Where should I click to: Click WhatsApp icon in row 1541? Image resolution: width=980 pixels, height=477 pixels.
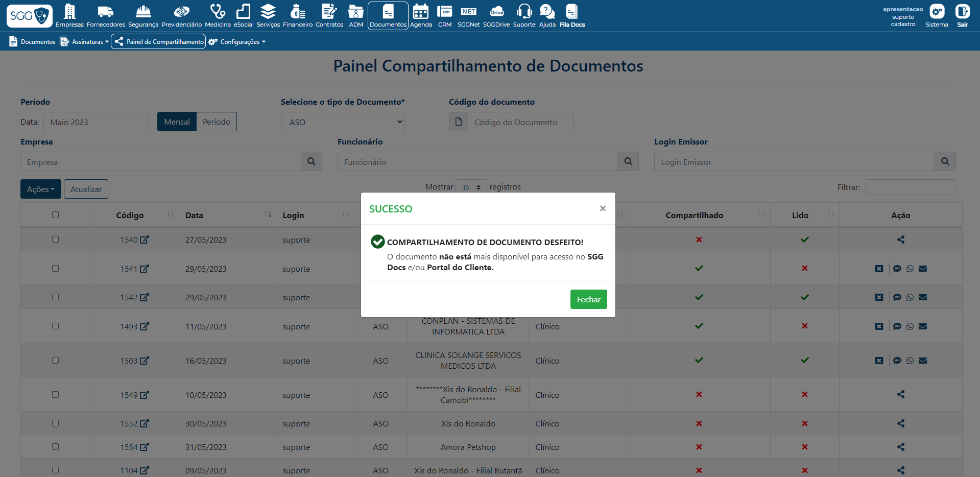point(910,269)
